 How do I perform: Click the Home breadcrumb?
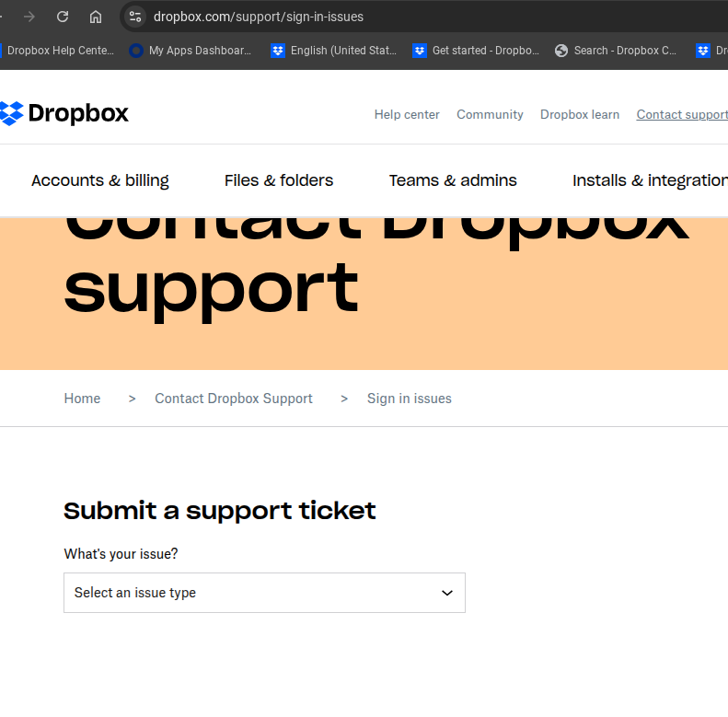(x=82, y=399)
